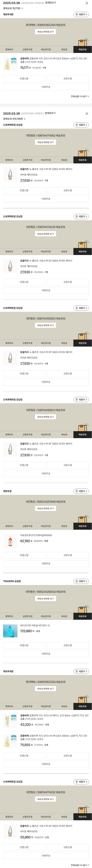Tap the 바이오더마 아토덤 바디워시 thumbnail

(10, 631)
